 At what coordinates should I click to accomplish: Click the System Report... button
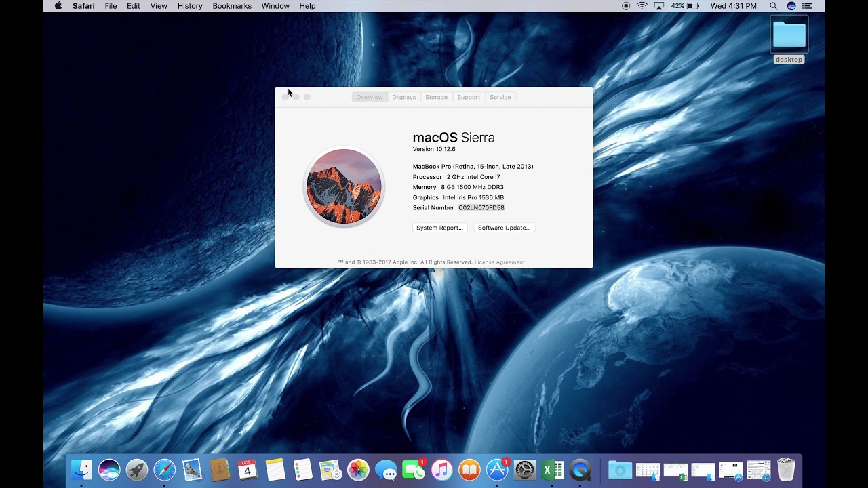(439, 228)
